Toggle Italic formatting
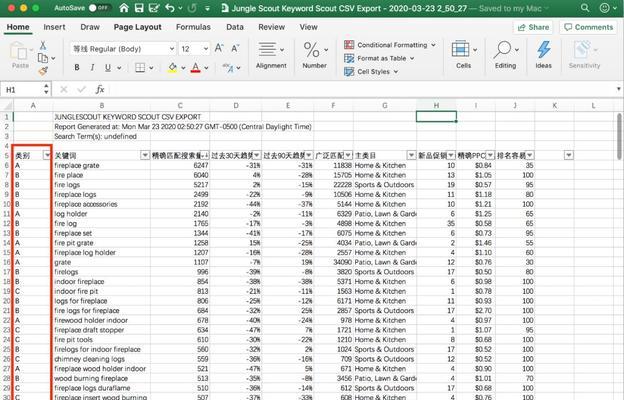 (92, 68)
